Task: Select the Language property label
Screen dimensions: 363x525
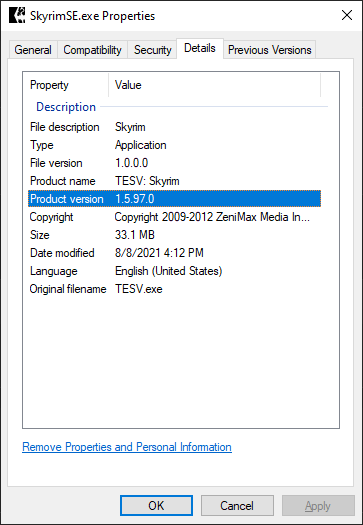Action: (54, 271)
